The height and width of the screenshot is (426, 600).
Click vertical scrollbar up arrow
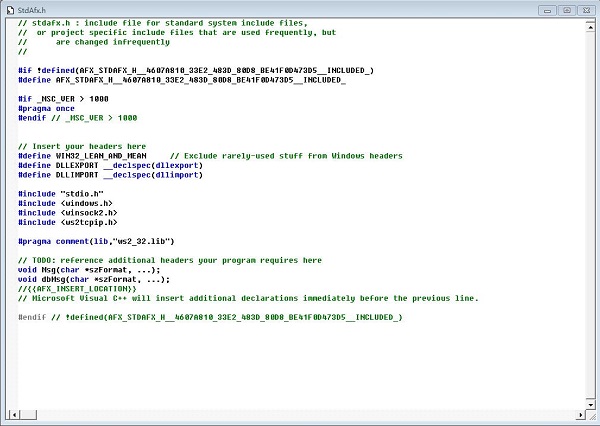pos(590,26)
